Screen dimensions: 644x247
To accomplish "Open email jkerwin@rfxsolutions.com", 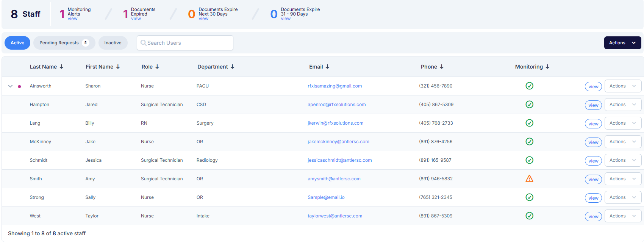I will coord(335,123).
